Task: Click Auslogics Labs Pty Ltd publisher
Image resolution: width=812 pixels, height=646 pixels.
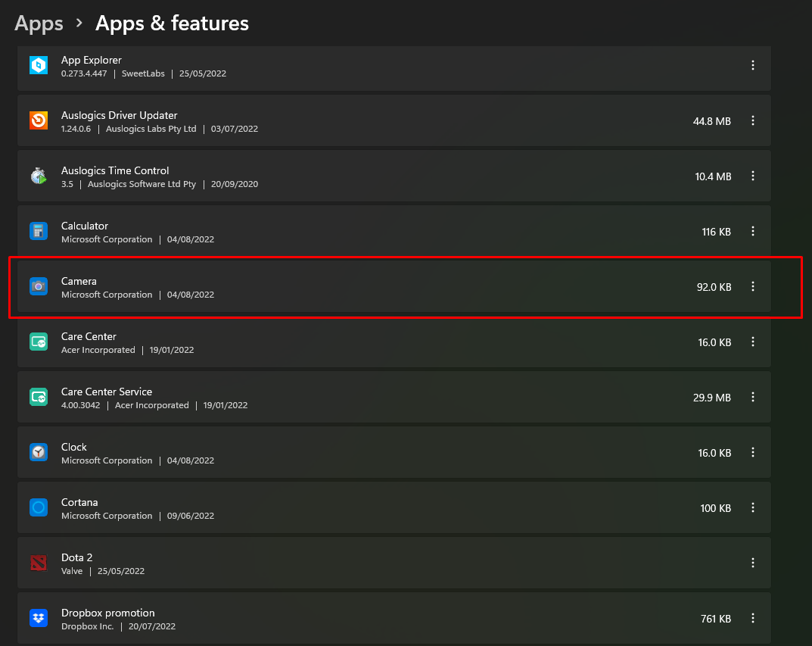Action: point(151,129)
